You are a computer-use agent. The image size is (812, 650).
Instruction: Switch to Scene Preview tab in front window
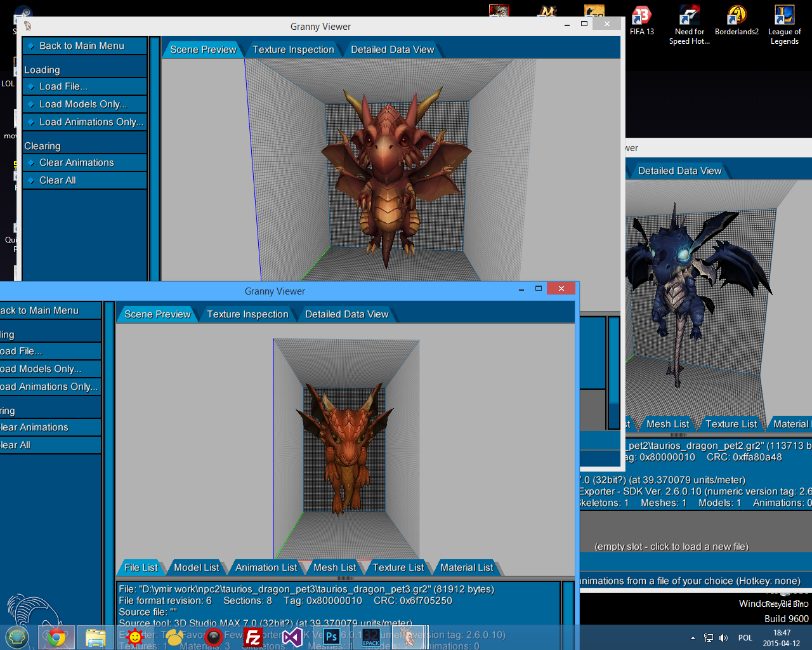(x=157, y=314)
